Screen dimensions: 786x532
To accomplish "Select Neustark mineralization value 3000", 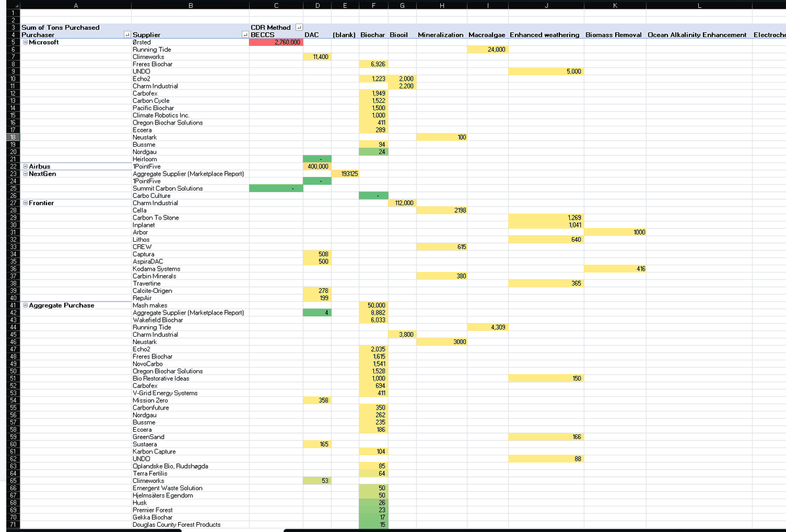I will pyautogui.click(x=441, y=342).
